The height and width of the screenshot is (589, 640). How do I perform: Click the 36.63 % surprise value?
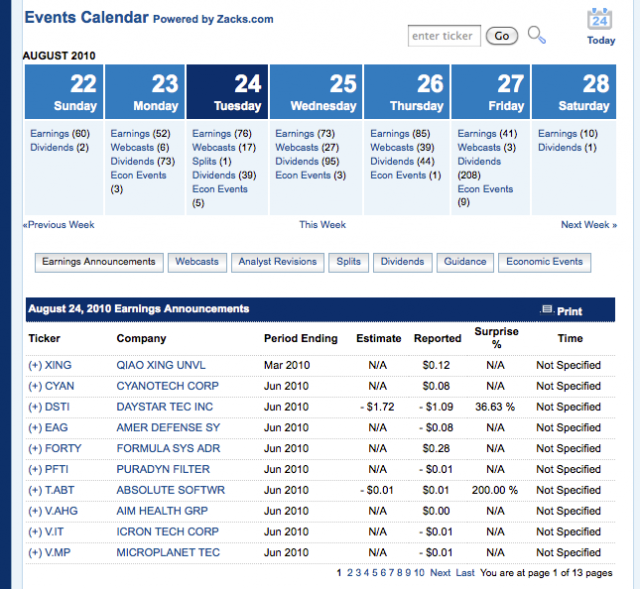click(x=495, y=407)
